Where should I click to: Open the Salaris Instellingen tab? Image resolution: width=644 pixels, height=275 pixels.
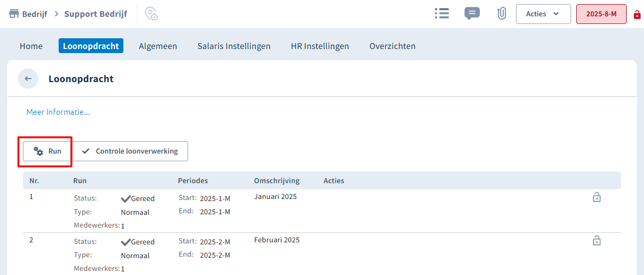[234, 46]
